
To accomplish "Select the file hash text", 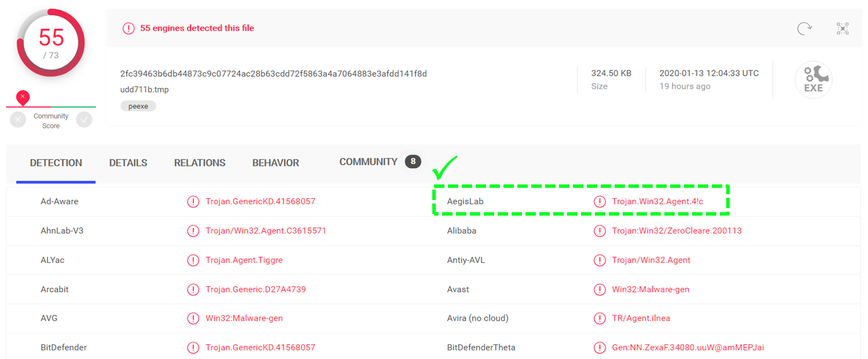I will point(274,73).
